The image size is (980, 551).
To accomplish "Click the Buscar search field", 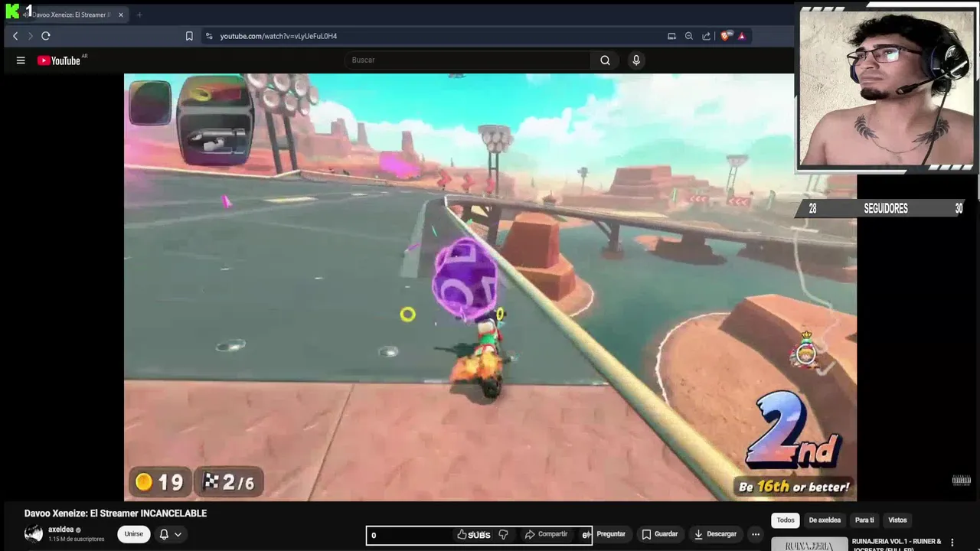I will pyautogui.click(x=467, y=60).
